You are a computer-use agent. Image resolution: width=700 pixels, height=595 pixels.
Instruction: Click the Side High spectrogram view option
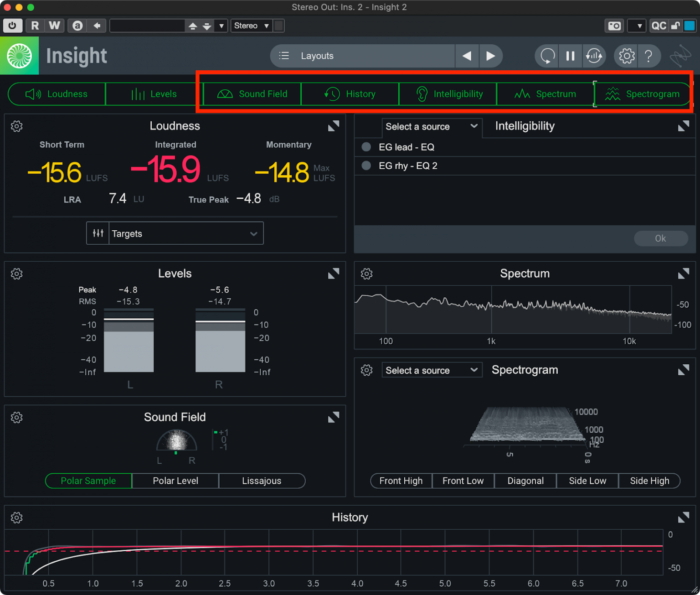(x=649, y=481)
